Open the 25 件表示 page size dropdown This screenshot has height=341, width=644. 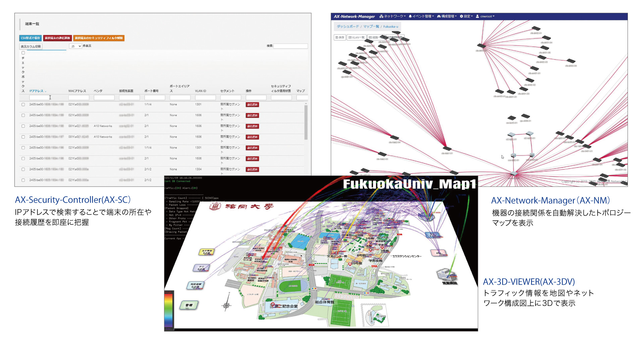(x=75, y=46)
